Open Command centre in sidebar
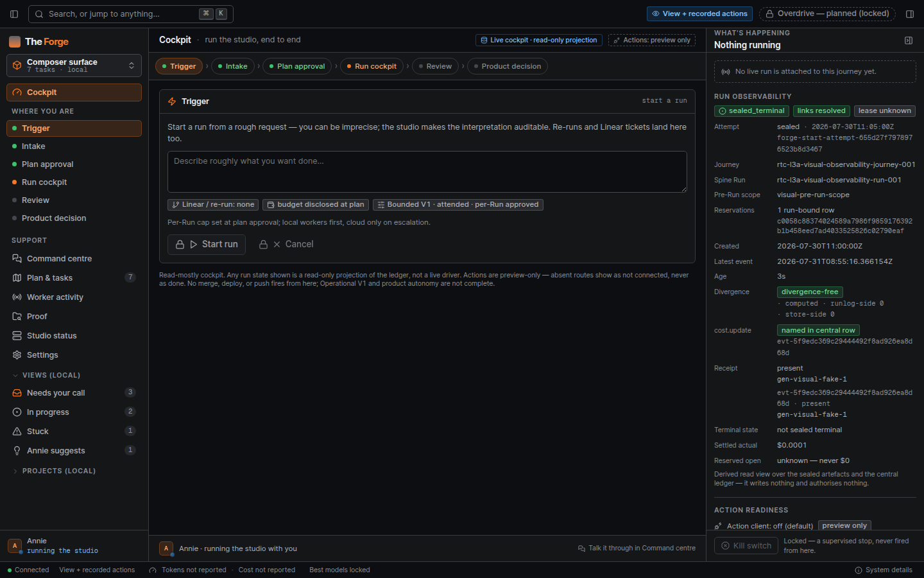Viewport: 924px width, 578px height. 74,259
